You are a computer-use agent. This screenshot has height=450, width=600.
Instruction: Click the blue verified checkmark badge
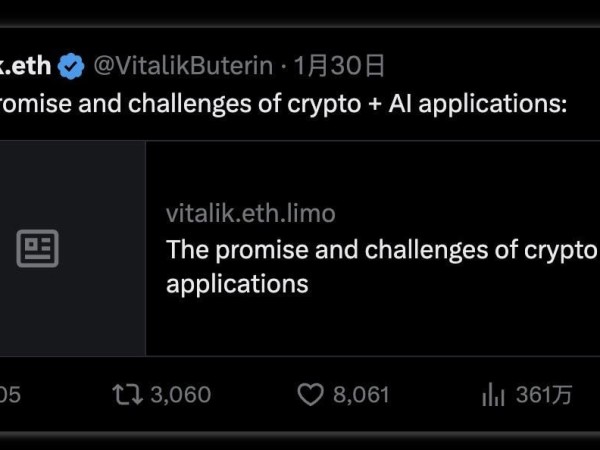click(71, 66)
